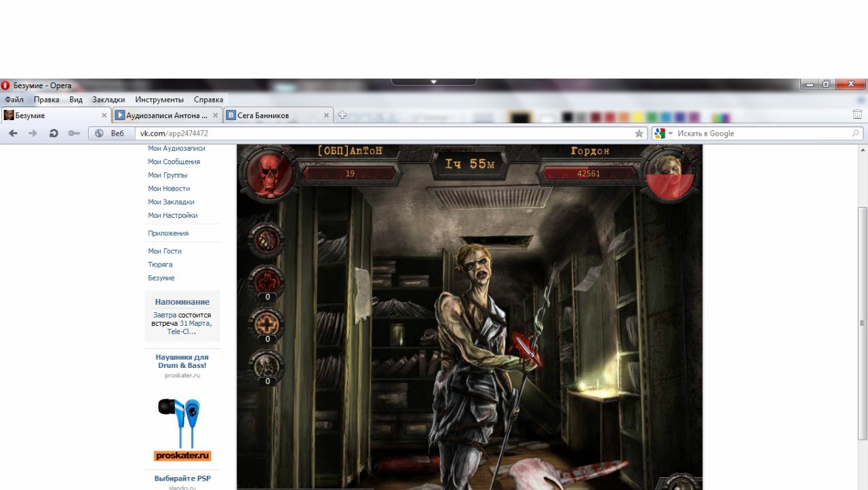
Task: Open Мои Настройки in the sidebar
Action: pyautogui.click(x=173, y=215)
